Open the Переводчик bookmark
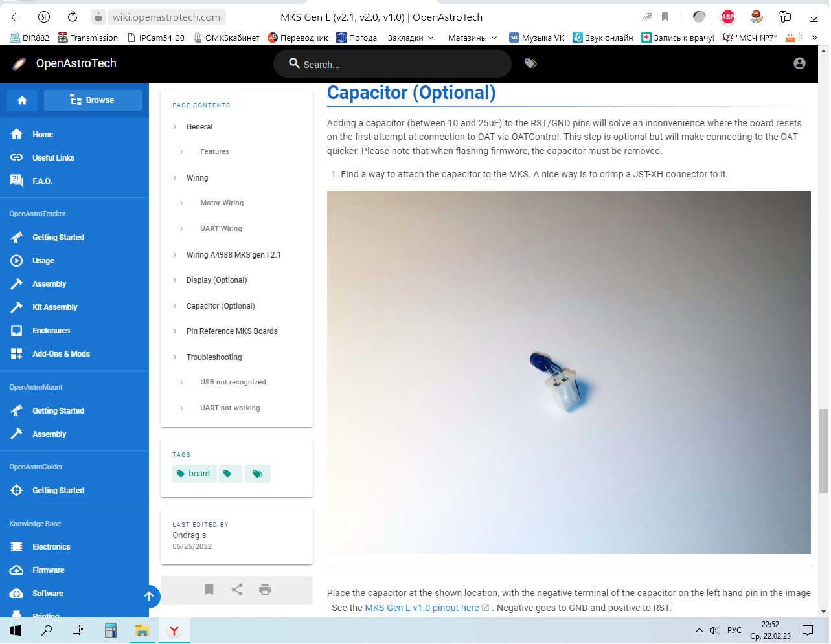This screenshot has height=644, width=831. click(x=298, y=38)
